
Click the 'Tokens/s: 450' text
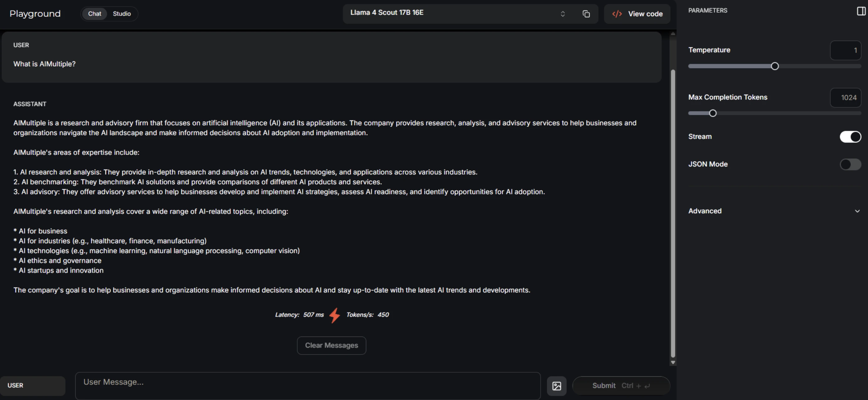pyautogui.click(x=367, y=315)
